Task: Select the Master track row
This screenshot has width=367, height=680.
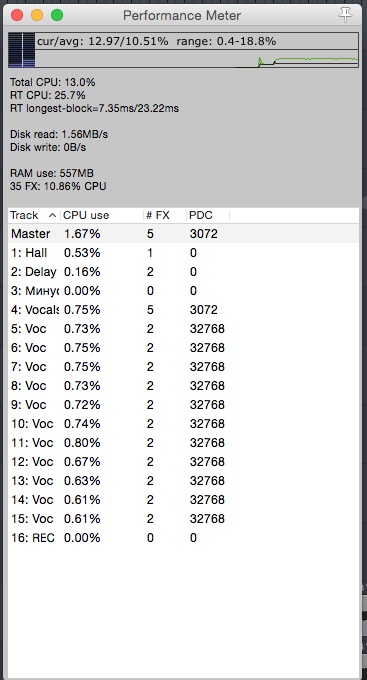Action: tap(184, 234)
